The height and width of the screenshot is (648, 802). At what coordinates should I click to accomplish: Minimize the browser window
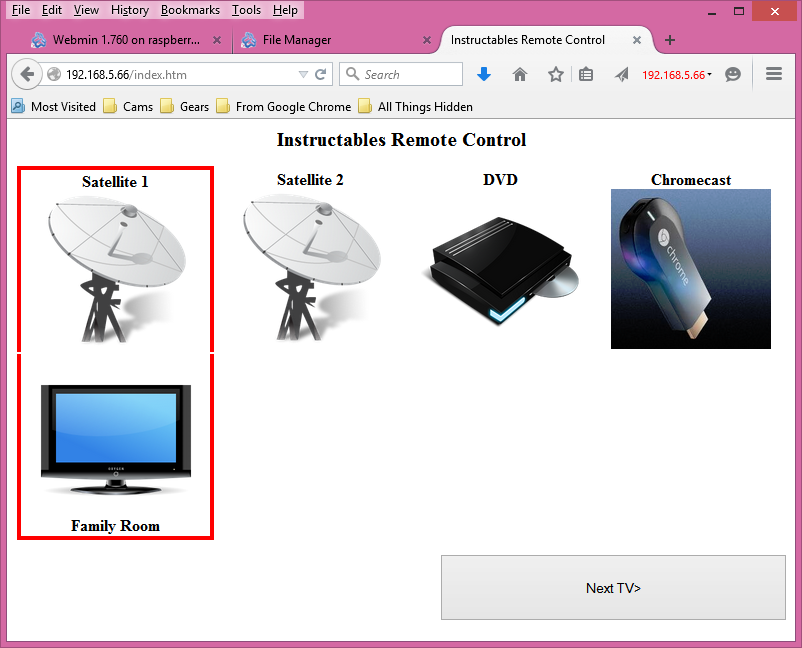point(711,11)
